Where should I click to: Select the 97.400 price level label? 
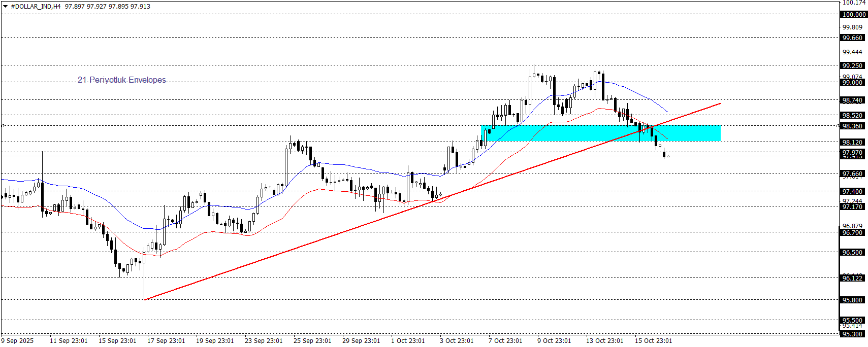[852, 191]
